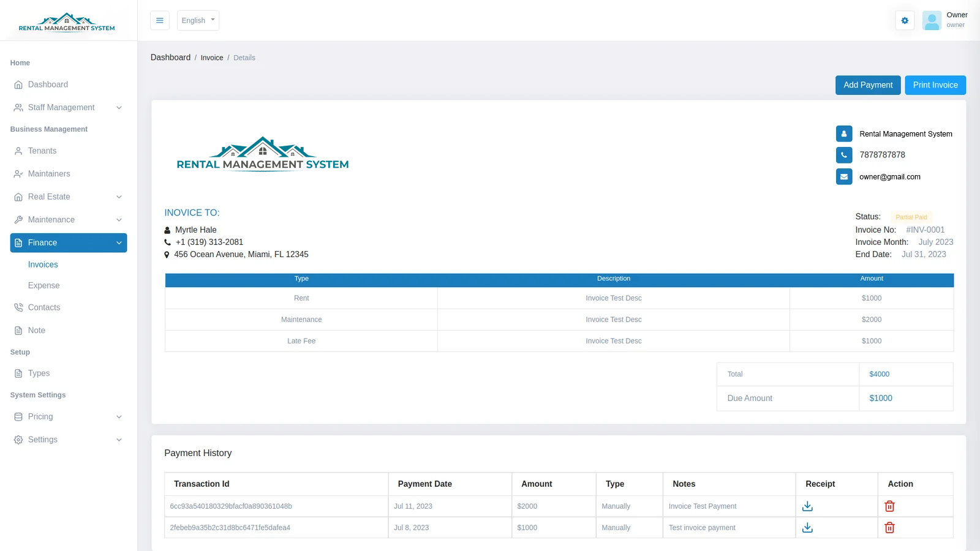
Task: Follow the Invoice breadcrumb link
Action: coord(212,58)
